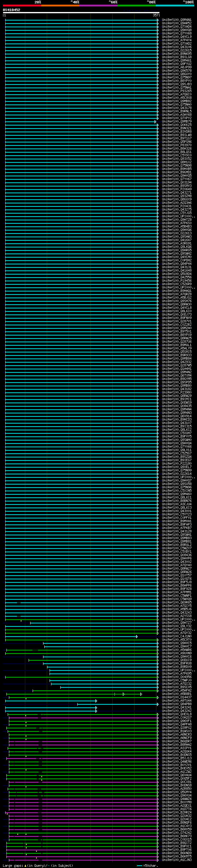The width and height of the screenshot is (197, 868).
Task: Select hit label UniRef100_A5B5J6
Action: [x=177, y=609]
